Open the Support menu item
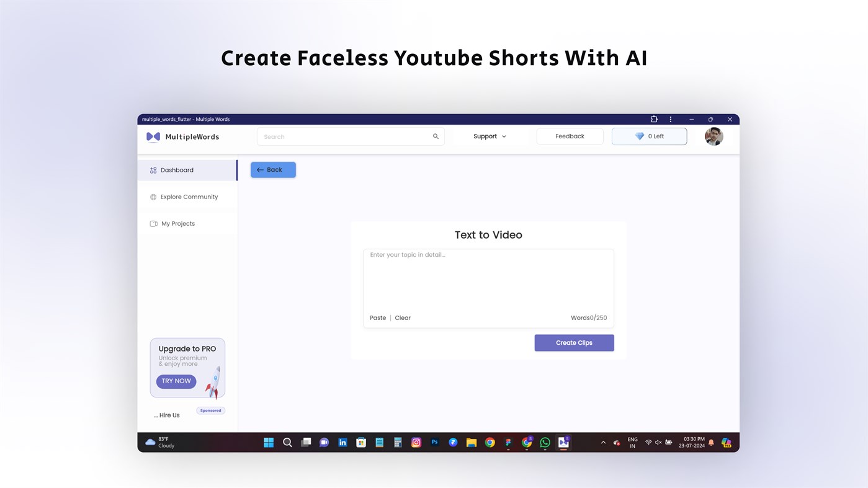The image size is (868, 488). [x=484, y=136]
